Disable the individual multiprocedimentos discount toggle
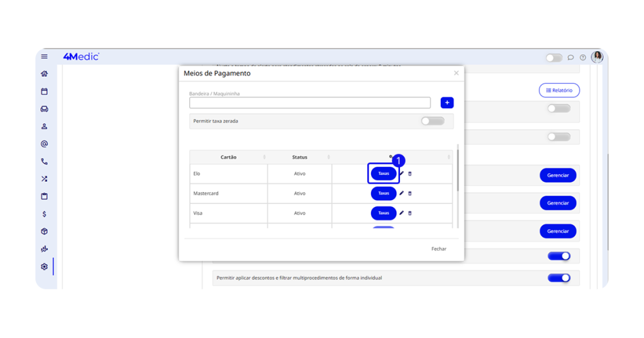644x338 pixels. 558,278
